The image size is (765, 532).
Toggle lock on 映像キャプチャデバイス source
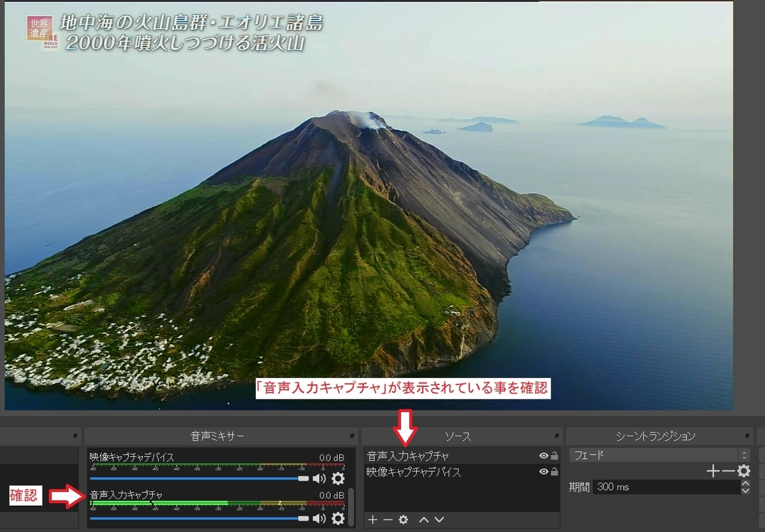555,472
